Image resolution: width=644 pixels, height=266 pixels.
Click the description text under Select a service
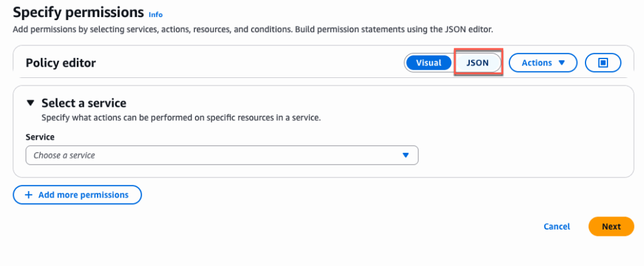tap(181, 118)
